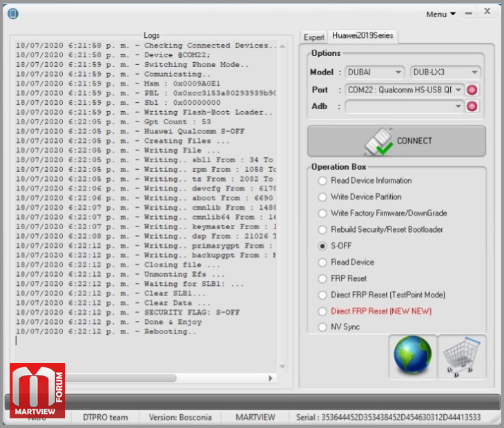Click the phone app icon in title bar
This screenshot has width=504, height=428.
(x=13, y=14)
